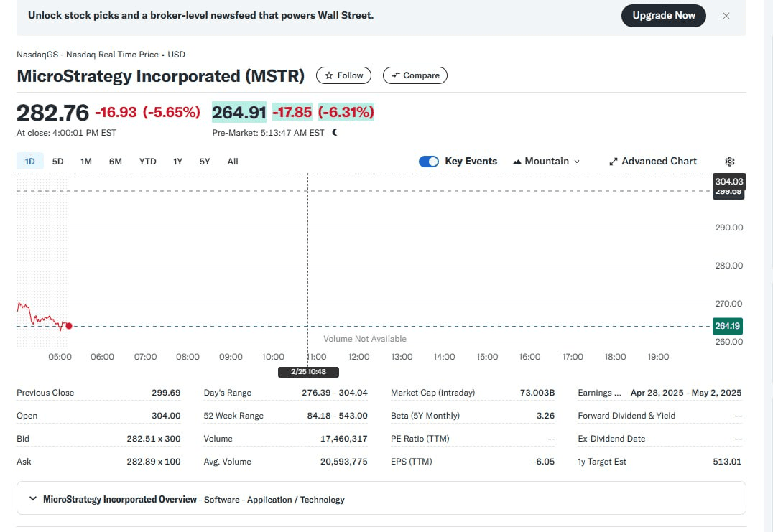
Task: Click the 52 Week Range label
Action: (233, 416)
